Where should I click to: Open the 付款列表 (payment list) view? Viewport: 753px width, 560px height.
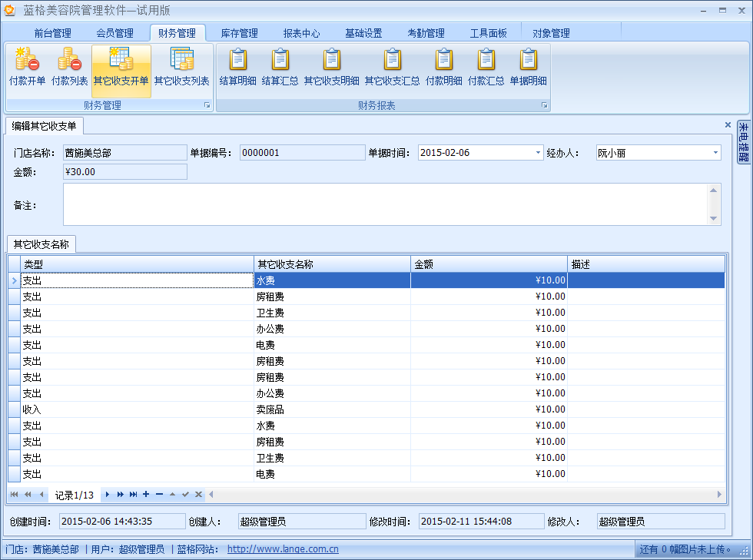tap(70, 68)
